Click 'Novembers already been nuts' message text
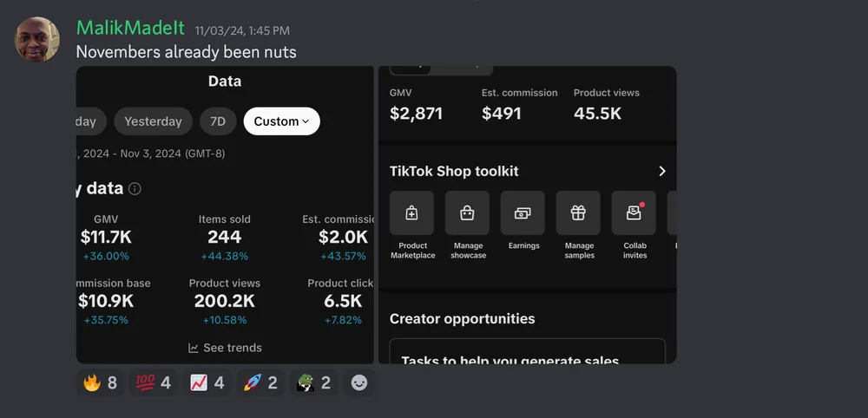The height and width of the screenshot is (418, 868). coord(186,52)
